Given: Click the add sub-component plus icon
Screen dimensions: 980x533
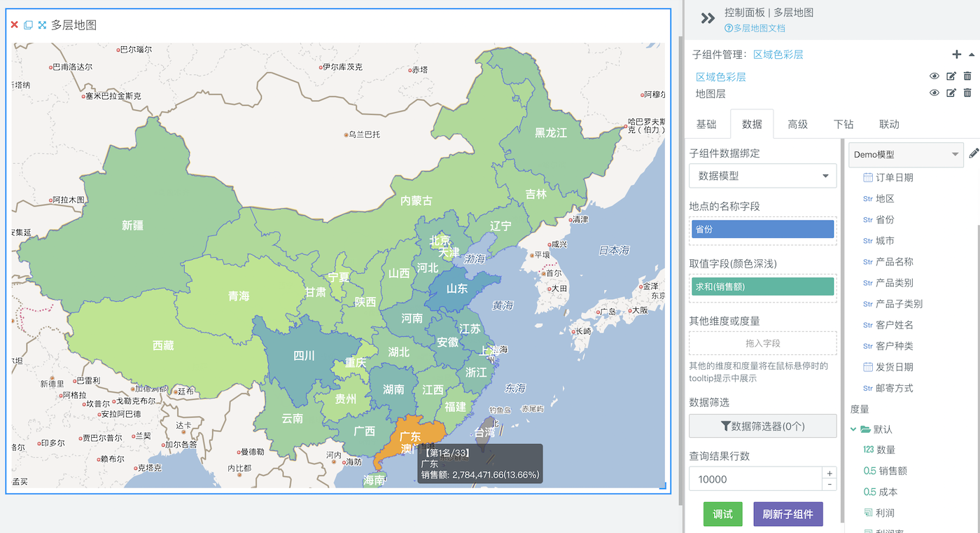Looking at the screenshot, I should [x=957, y=55].
